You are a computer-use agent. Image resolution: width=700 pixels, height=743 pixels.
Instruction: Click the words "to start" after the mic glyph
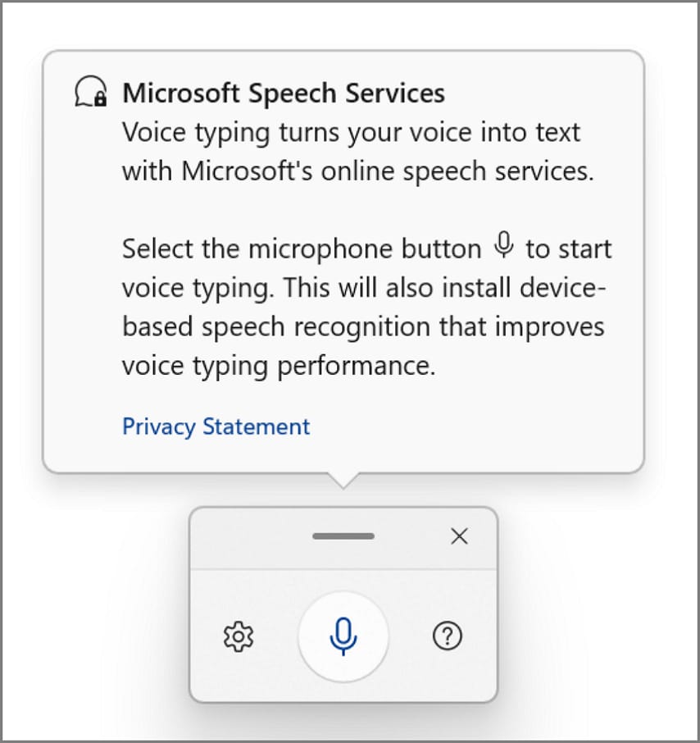coord(568,248)
